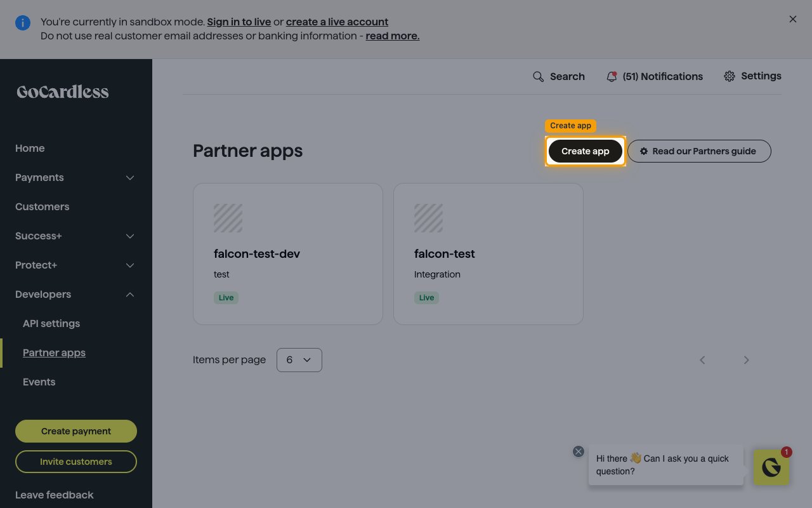This screenshot has width=812, height=508.
Task: Click the Search label in the header
Action: point(567,77)
